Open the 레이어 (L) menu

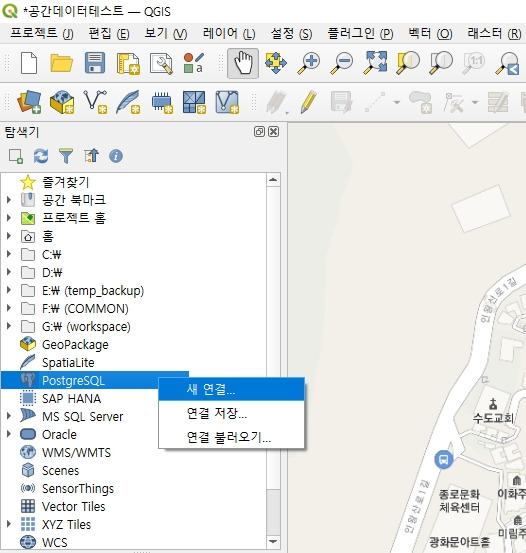click(x=229, y=33)
